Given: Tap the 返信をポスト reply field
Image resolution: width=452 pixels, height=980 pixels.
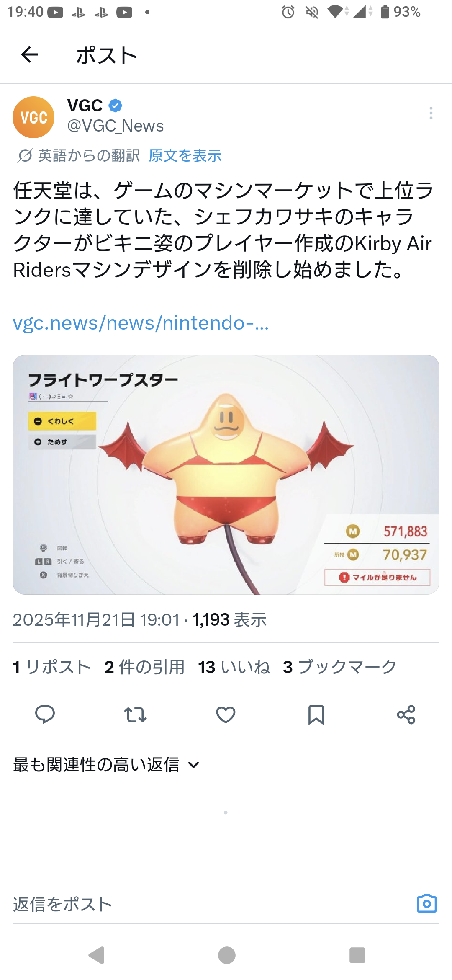Looking at the screenshot, I should pyautogui.click(x=209, y=904).
